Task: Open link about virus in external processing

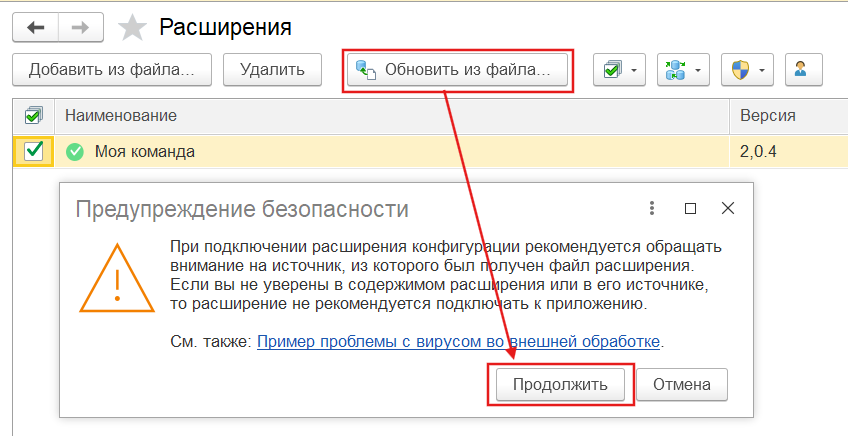Action: pyautogui.click(x=459, y=341)
